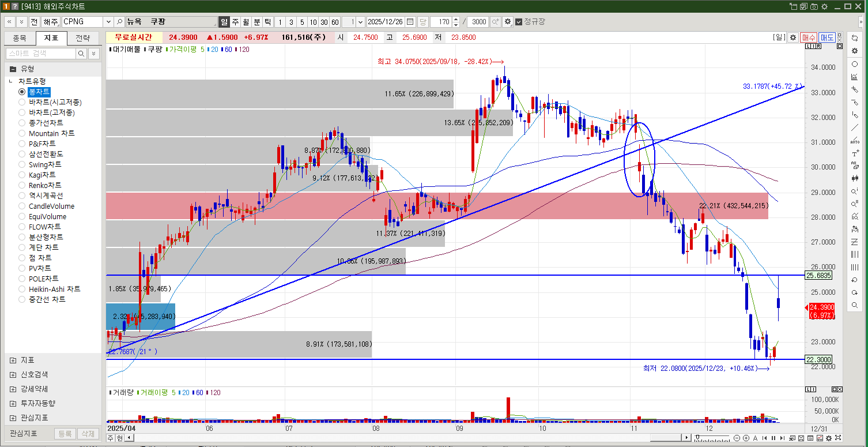Open the CPNG symbol dropdown arrow

pyautogui.click(x=108, y=21)
